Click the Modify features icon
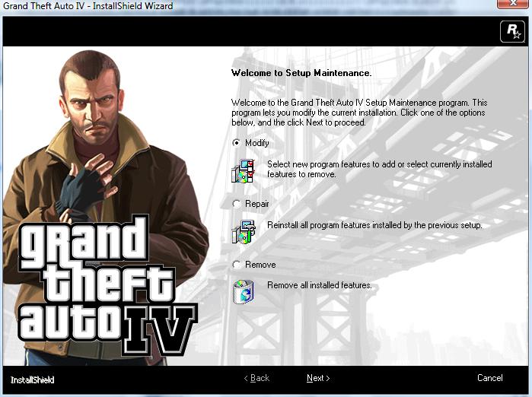 [x=243, y=172]
